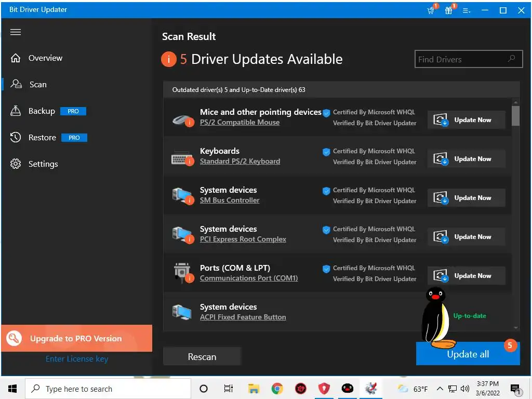This screenshot has height=399, width=532.
Task: Go to the Overview section
Action: 46,58
